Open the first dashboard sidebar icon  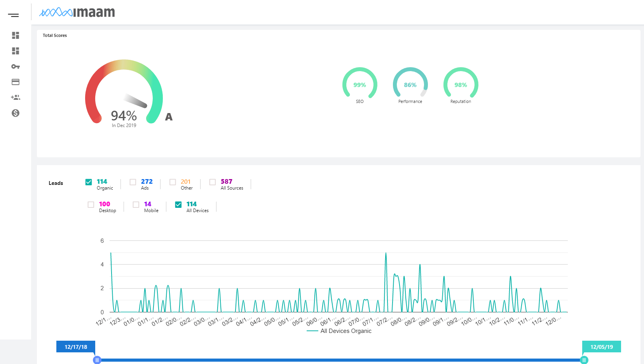[16, 35]
